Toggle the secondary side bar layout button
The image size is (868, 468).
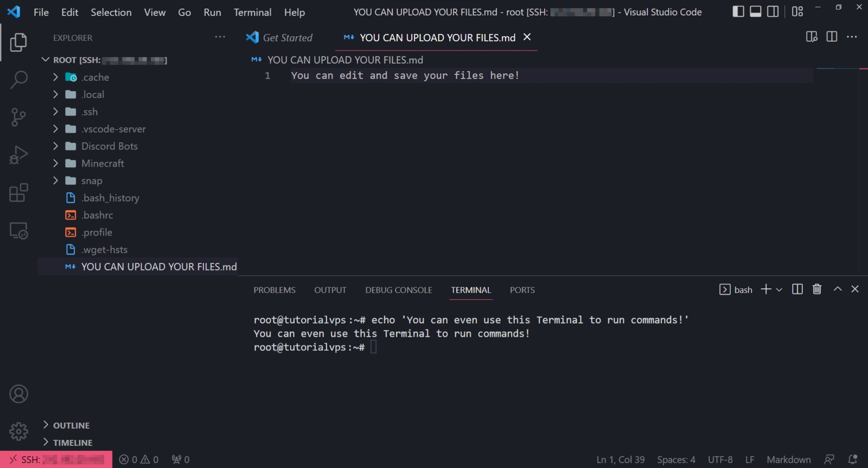pos(773,11)
